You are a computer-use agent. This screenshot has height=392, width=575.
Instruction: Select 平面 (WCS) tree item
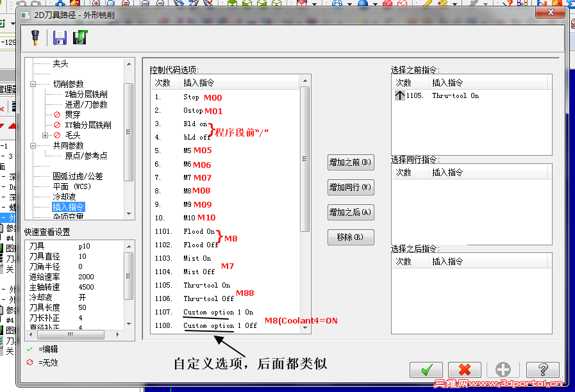72,186
